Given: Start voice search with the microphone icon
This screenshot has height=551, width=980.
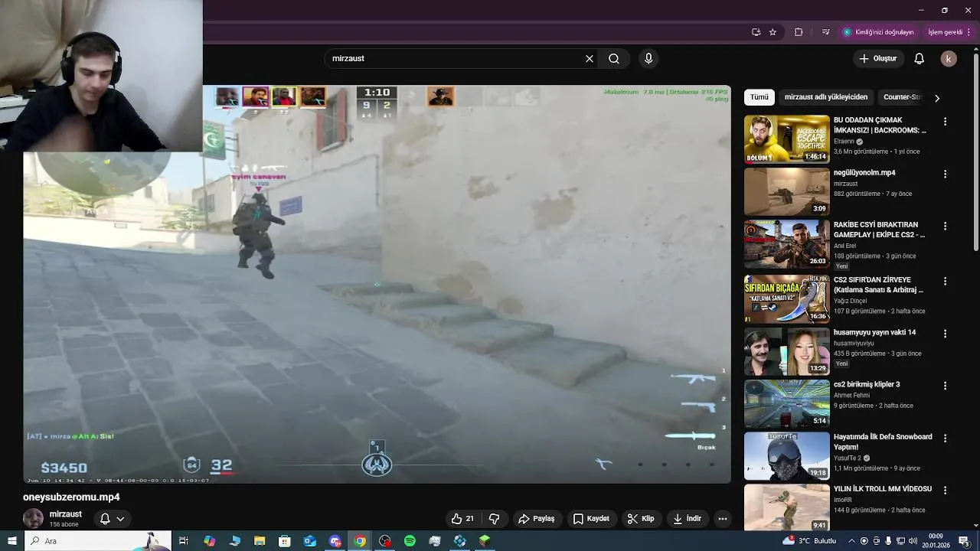Looking at the screenshot, I should pos(648,59).
